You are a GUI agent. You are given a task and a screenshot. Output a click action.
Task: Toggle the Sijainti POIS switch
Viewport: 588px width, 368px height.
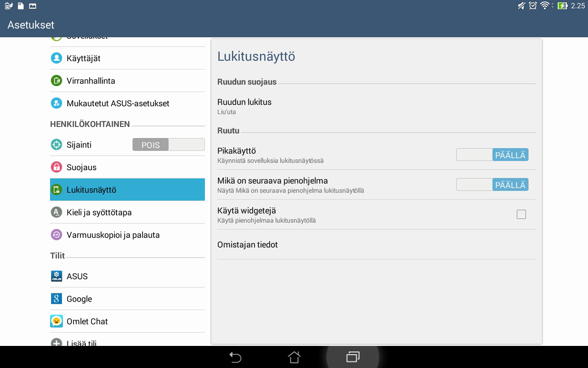coord(169,144)
